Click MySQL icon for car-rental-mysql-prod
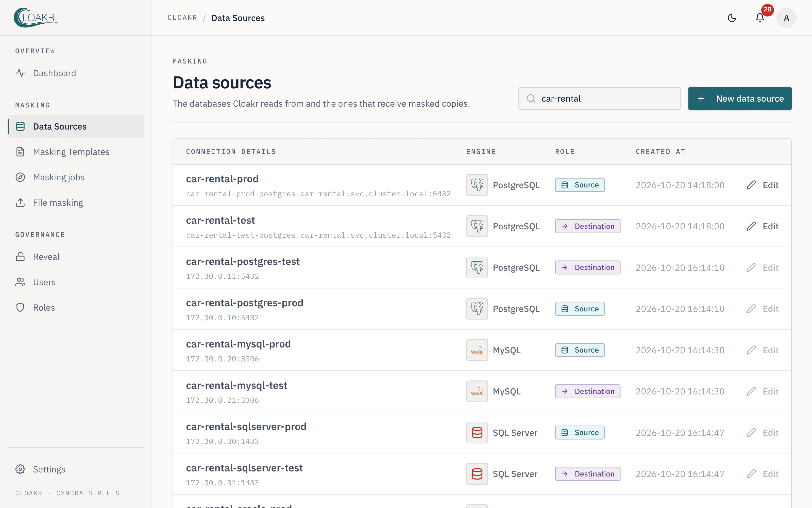Viewport: 812px width, 508px height. pos(477,350)
